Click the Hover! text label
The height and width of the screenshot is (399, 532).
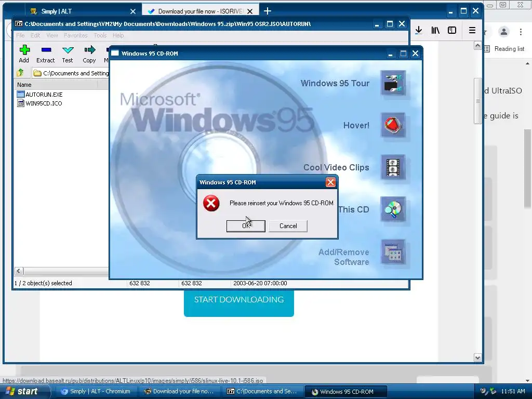coord(356,125)
